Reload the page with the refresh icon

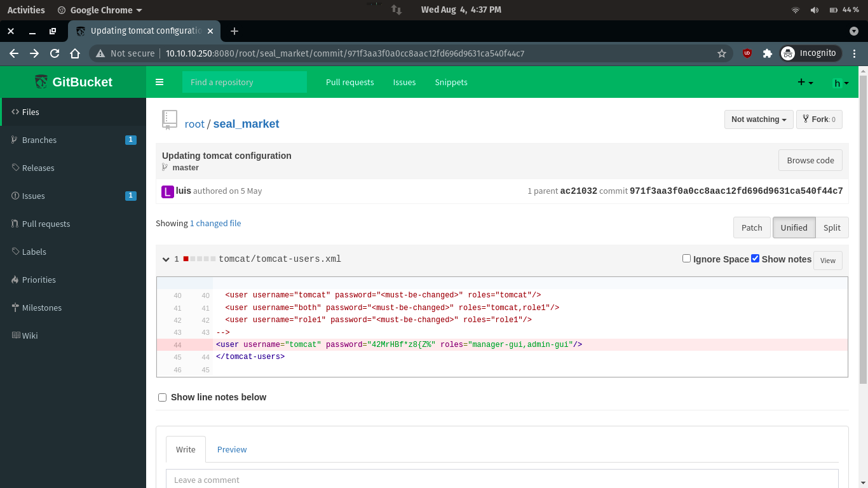point(55,53)
